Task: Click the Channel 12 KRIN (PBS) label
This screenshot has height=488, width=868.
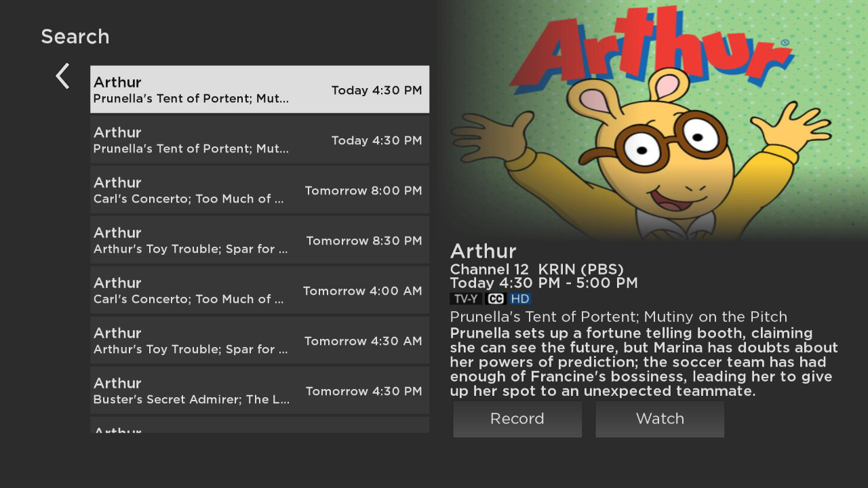Action: pos(536,269)
